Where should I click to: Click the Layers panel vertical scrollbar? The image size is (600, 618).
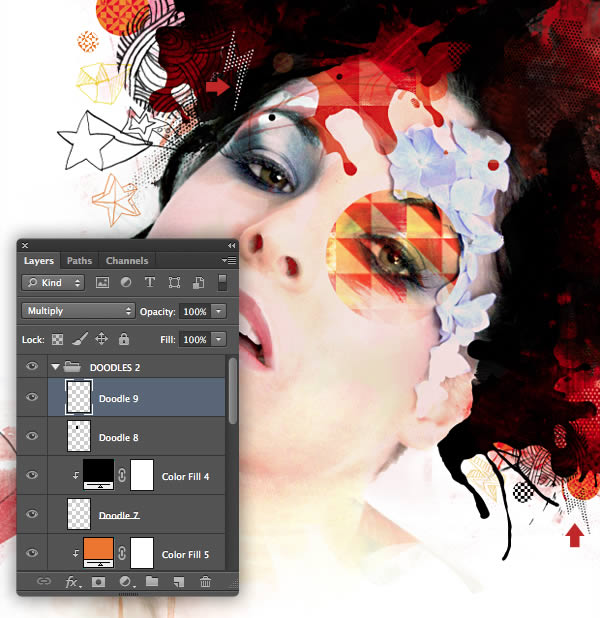pyautogui.click(x=233, y=391)
